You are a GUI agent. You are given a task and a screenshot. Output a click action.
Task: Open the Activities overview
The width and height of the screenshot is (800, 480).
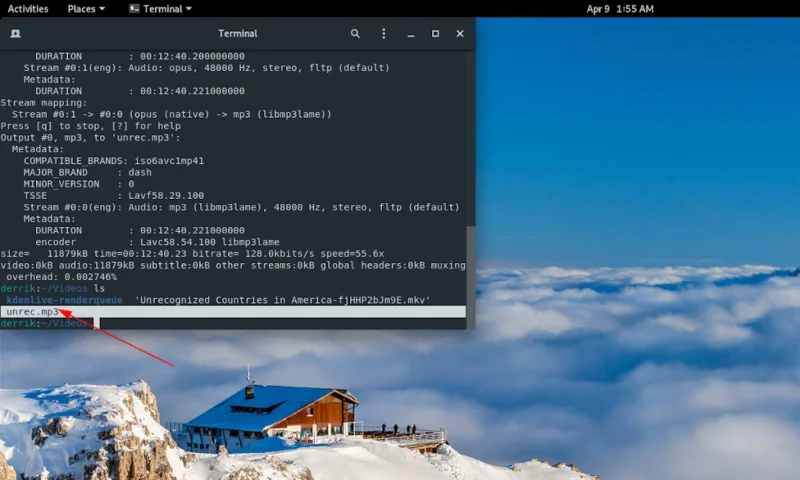coord(28,9)
